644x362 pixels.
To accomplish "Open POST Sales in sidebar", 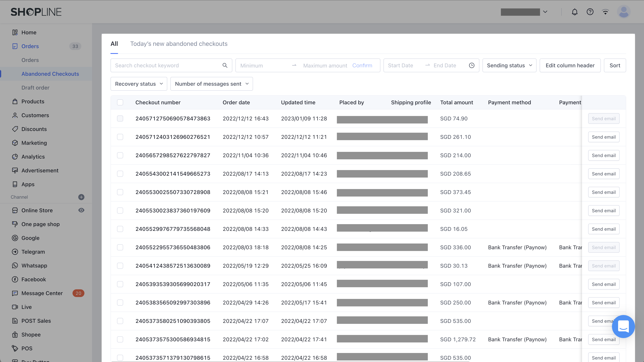I will pos(36,321).
